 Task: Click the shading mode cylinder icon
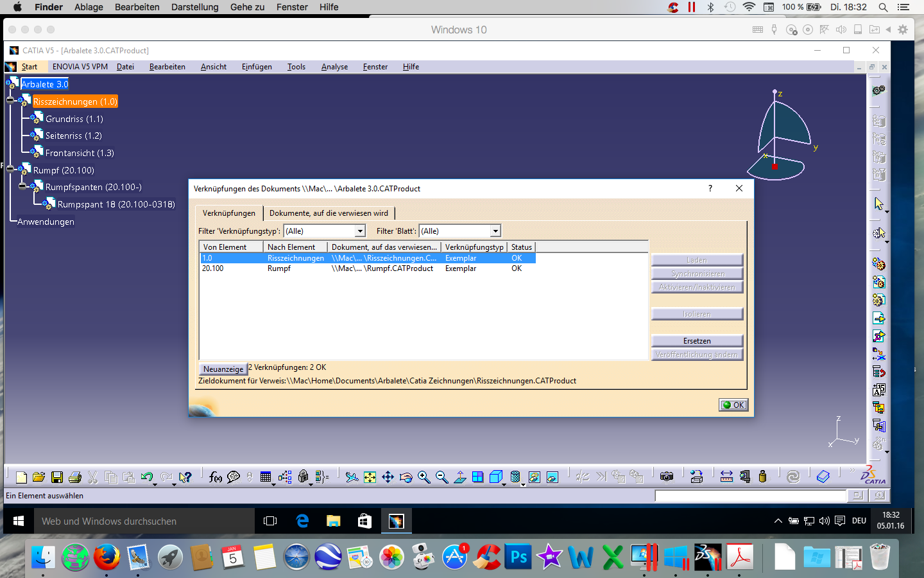click(x=515, y=477)
